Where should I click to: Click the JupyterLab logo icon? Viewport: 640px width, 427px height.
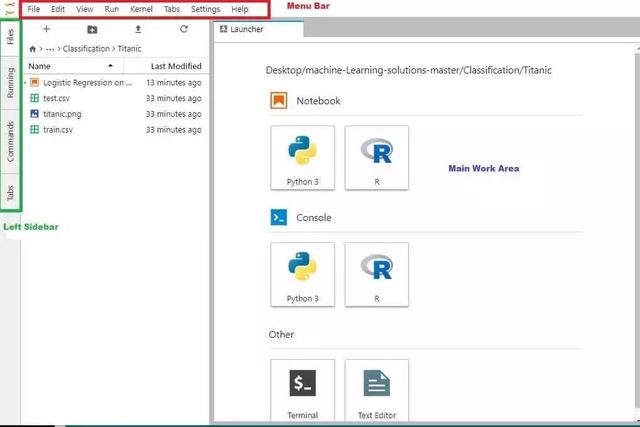(x=10, y=9)
